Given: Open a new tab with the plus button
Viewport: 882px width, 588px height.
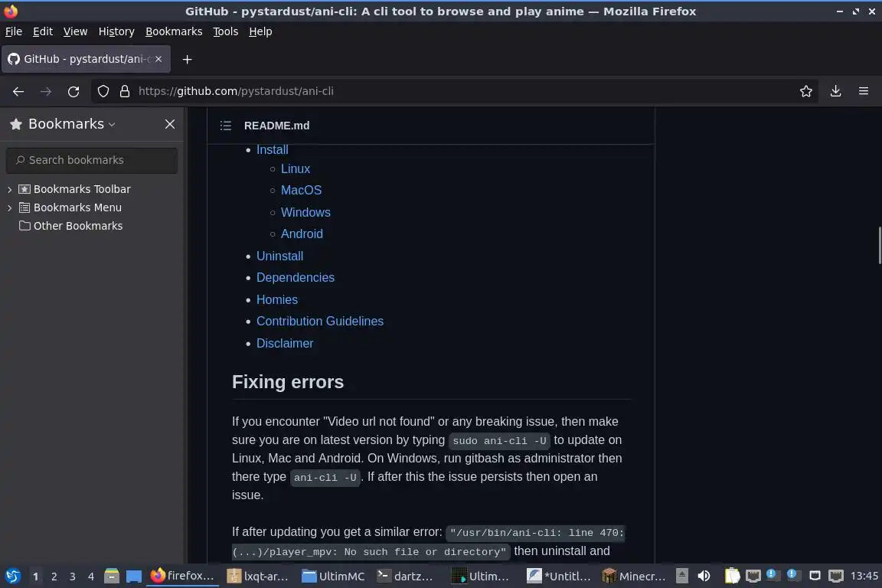Looking at the screenshot, I should point(188,59).
